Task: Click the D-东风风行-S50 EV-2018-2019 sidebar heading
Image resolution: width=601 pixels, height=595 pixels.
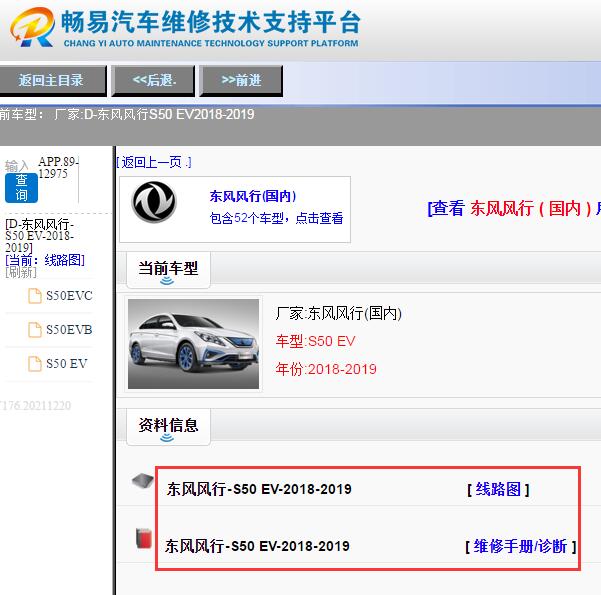Action: (39, 235)
